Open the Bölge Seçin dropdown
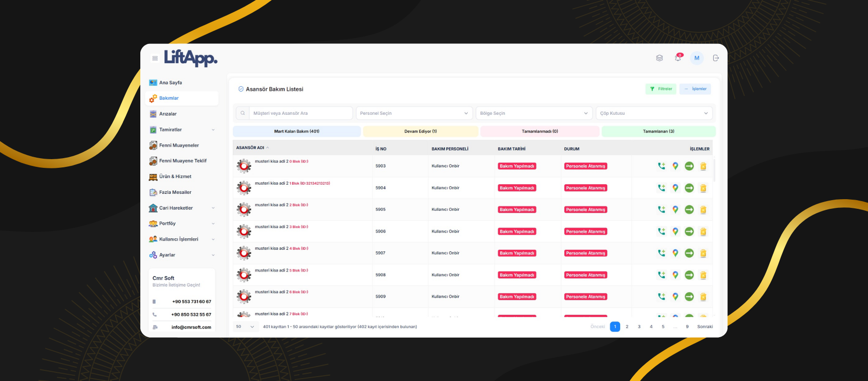Image resolution: width=868 pixels, height=381 pixels. (x=534, y=113)
